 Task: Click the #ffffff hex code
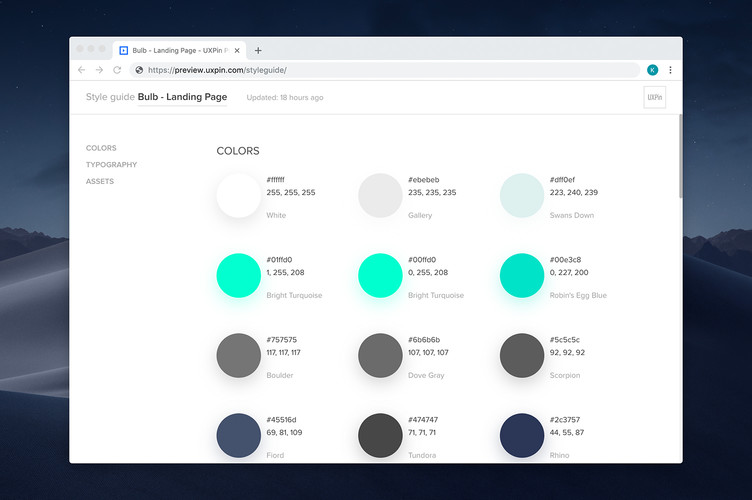(x=276, y=180)
